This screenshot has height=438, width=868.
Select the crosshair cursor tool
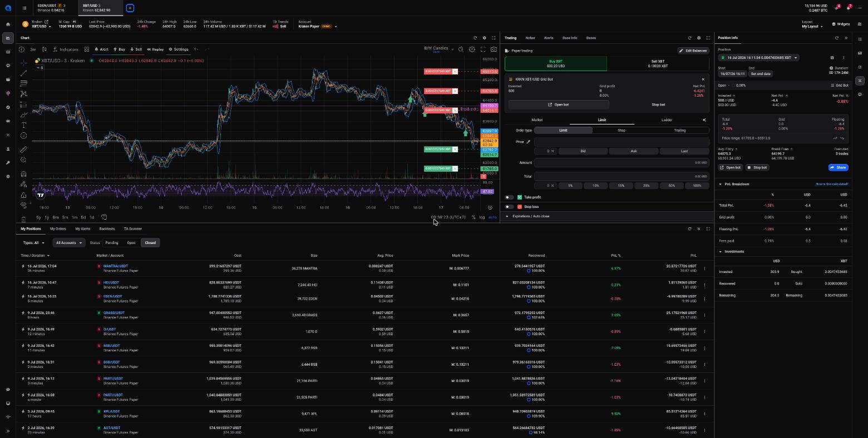[23, 63]
